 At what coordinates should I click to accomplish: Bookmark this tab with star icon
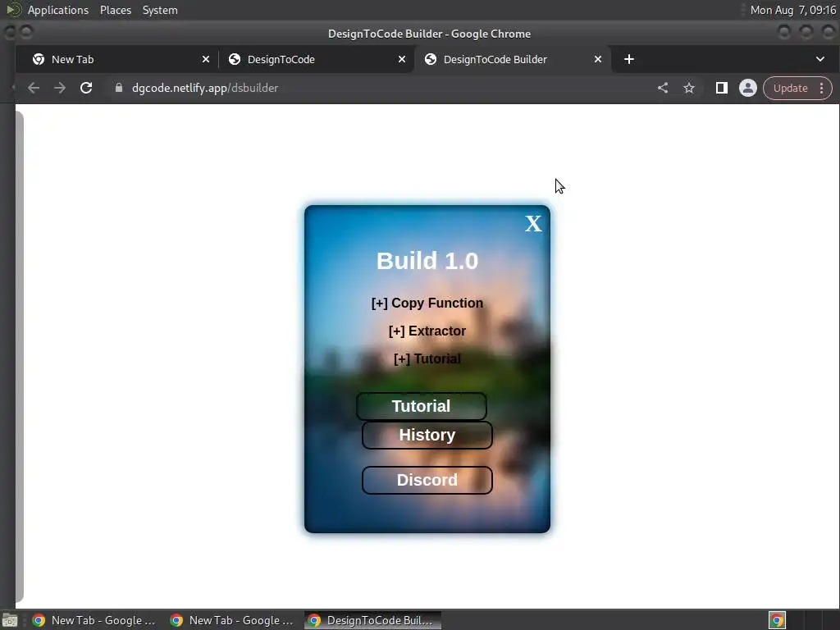[x=689, y=88]
